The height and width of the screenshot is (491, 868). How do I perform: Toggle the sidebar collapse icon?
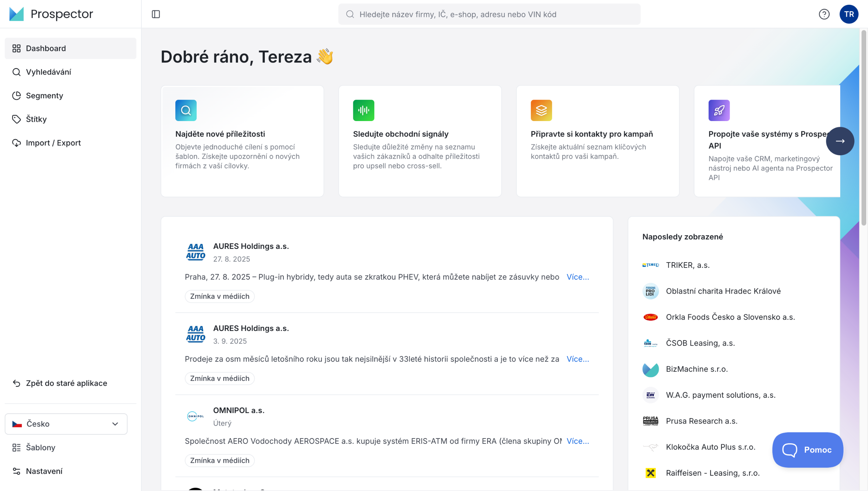[156, 14]
